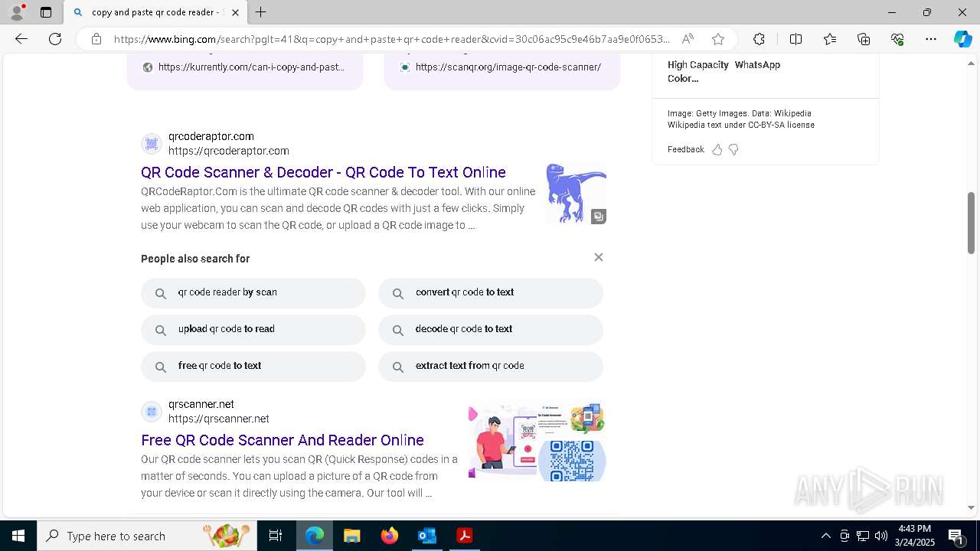Click the page vertical scrollbar thumb
Image resolution: width=980 pixels, height=551 pixels.
coord(971,223)
